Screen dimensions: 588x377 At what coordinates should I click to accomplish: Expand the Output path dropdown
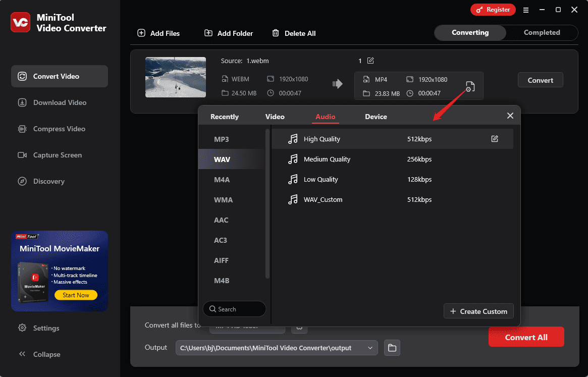[370, 348]
